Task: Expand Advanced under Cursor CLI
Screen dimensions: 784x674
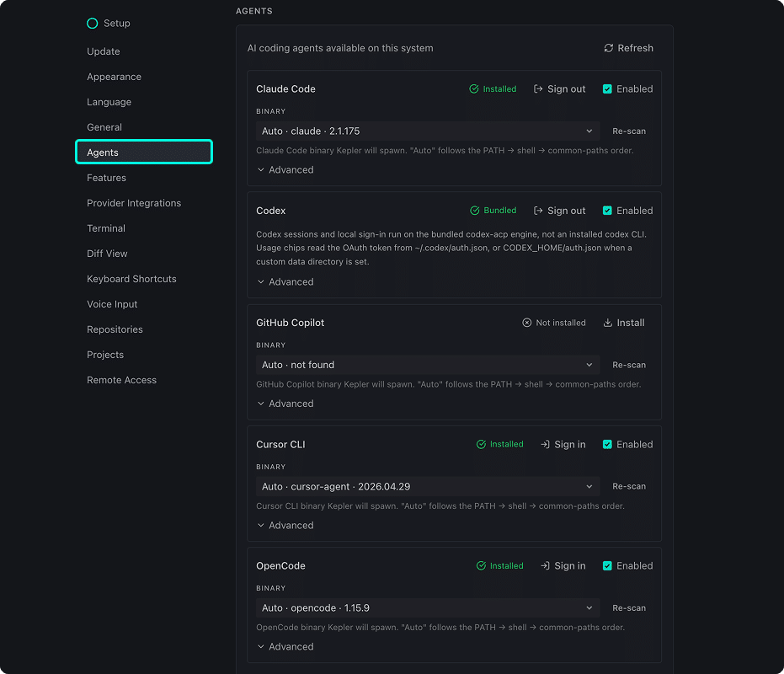Action: point(285,526)
